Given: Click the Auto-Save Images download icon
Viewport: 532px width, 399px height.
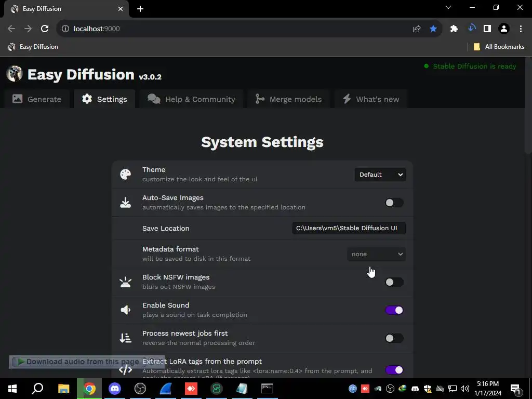Looking at the screenshot, I should click(126, 203).
